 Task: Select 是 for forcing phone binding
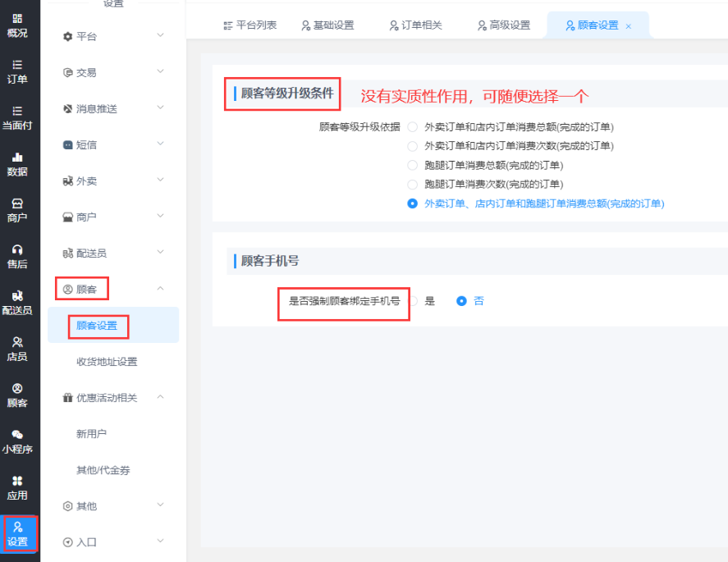(x=414, y=301)
